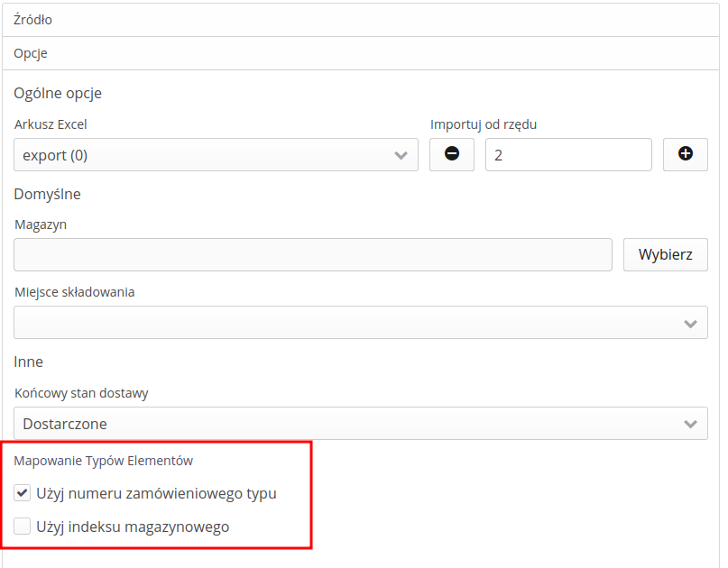Viewport: 728px width, 568px height.
Task: Switch to the Źródło section
Action: pyautogui.click(x=32, y=19)
